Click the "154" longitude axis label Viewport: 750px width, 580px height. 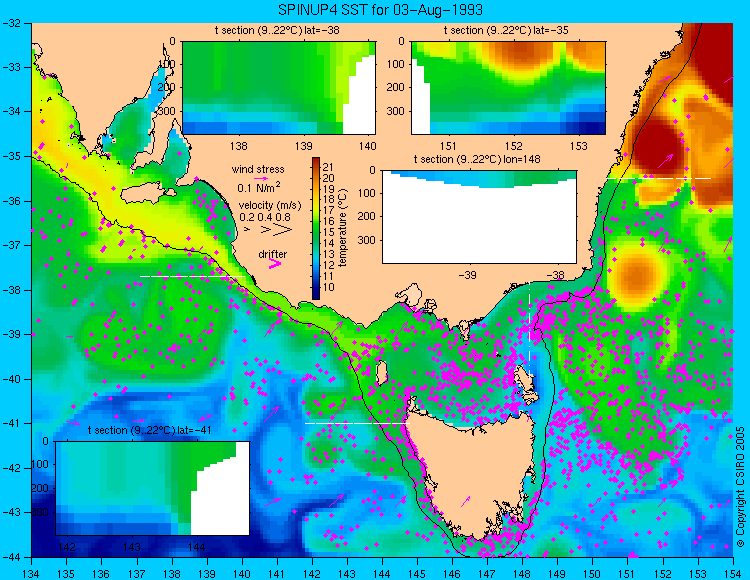tap(733, 573)
